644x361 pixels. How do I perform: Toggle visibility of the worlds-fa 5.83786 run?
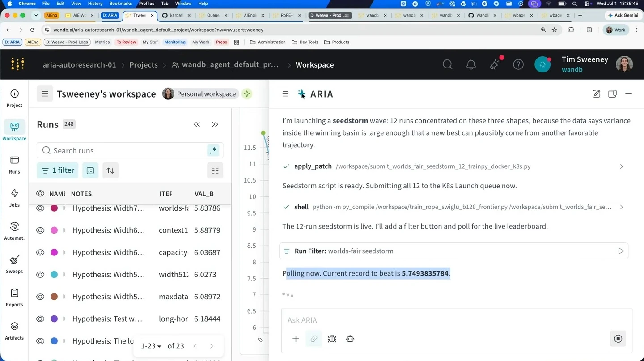pyautogui.click(x=40, y=208)
